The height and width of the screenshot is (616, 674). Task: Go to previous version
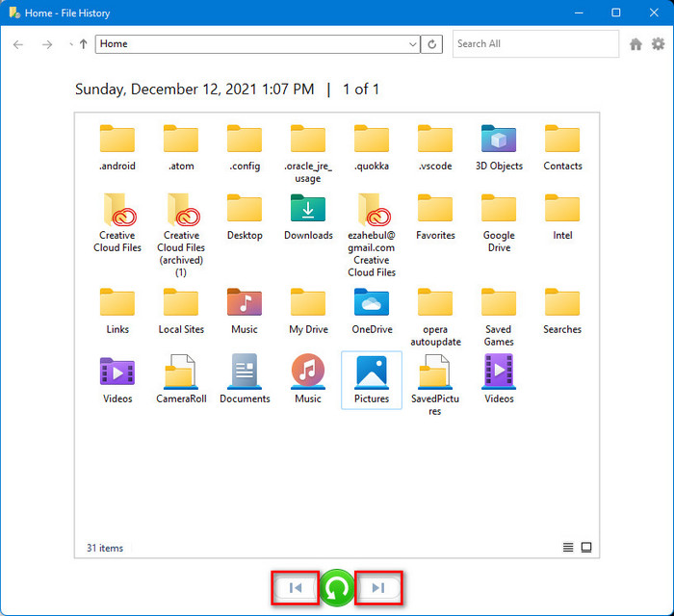(x=296, y=588)
